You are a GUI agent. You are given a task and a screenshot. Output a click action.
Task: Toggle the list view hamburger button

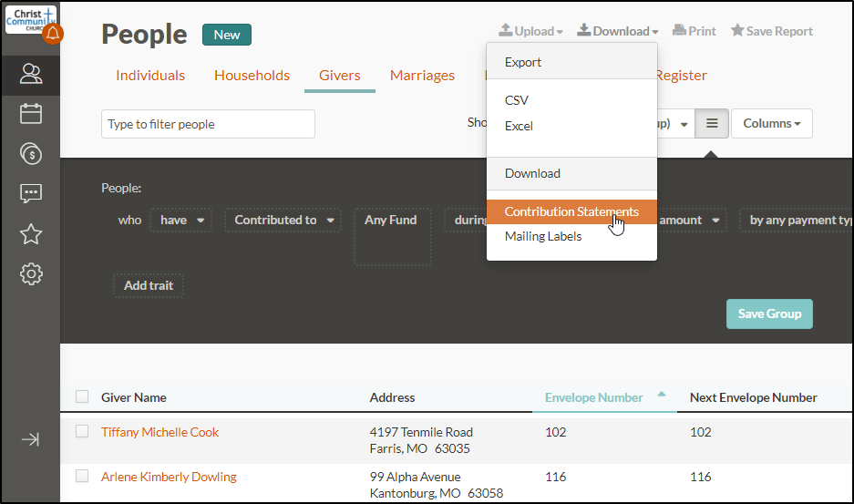712,123
